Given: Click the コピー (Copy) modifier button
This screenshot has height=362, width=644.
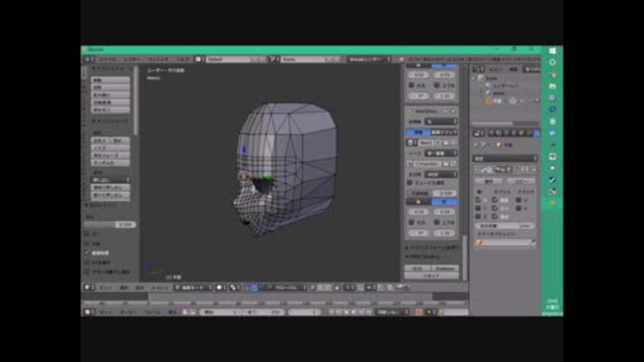Looking at the screenshot, I should point(521,181).
